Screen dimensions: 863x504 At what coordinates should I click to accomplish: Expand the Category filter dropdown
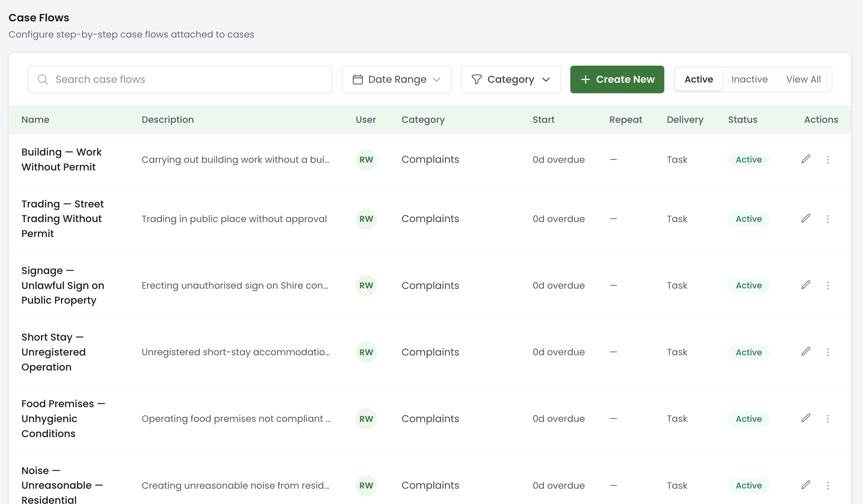[511, 79]
